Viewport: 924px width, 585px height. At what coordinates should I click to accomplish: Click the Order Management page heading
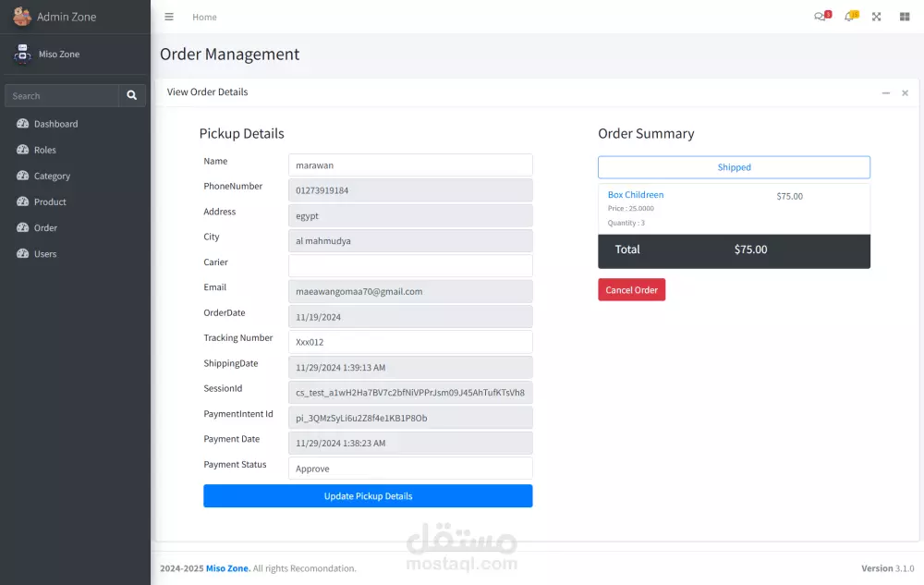click(x=230, y=55)
